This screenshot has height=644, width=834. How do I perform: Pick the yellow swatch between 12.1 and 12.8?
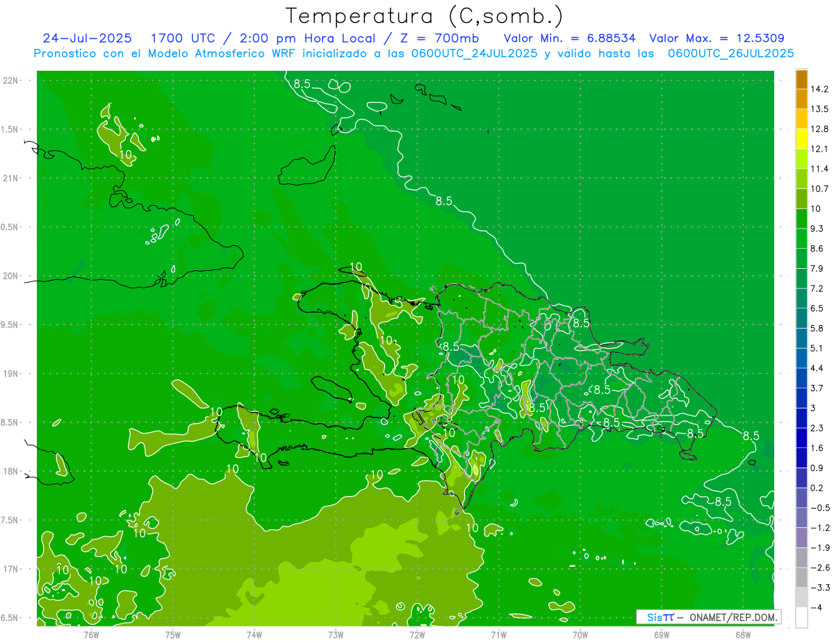point(801,139)
